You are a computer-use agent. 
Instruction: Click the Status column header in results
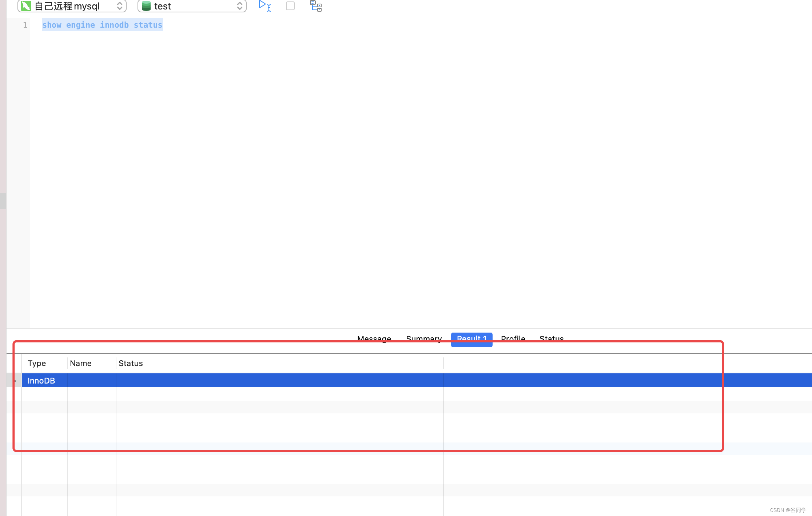(279, 363)
